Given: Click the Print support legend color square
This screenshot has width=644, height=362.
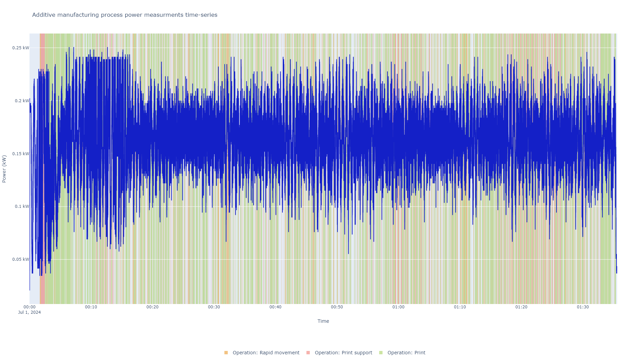Looking at the screenshot, I should (x=308, y=353).
